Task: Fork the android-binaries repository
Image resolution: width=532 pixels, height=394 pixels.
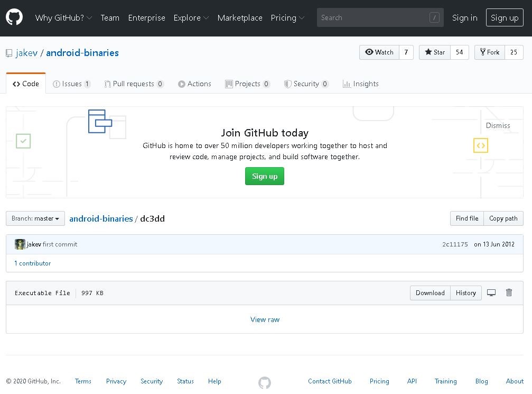Action: (x=490, y=52)
